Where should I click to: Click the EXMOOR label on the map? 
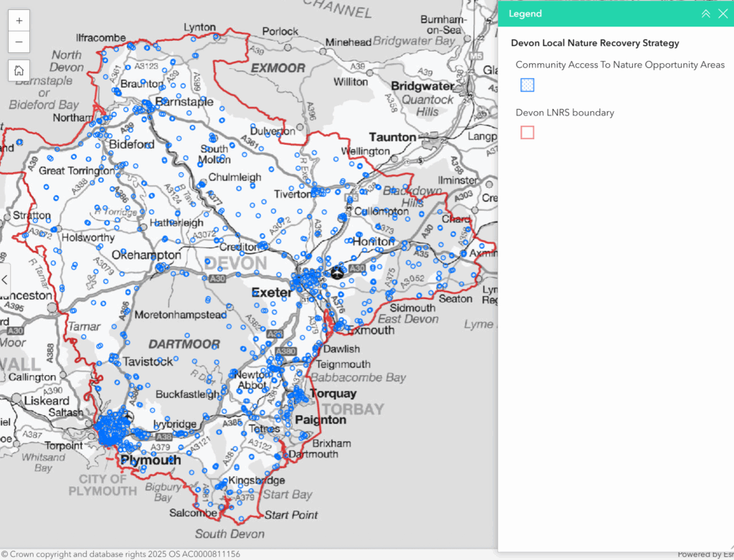pyautogui.click(x=277, y=68)
